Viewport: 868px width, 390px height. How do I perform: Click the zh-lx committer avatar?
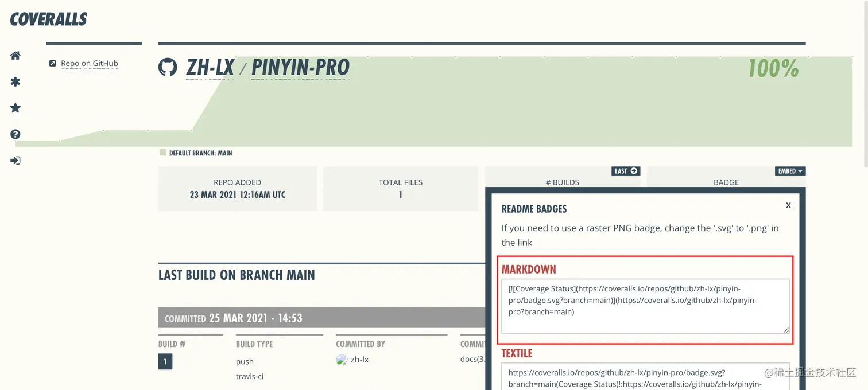[342, 360]
